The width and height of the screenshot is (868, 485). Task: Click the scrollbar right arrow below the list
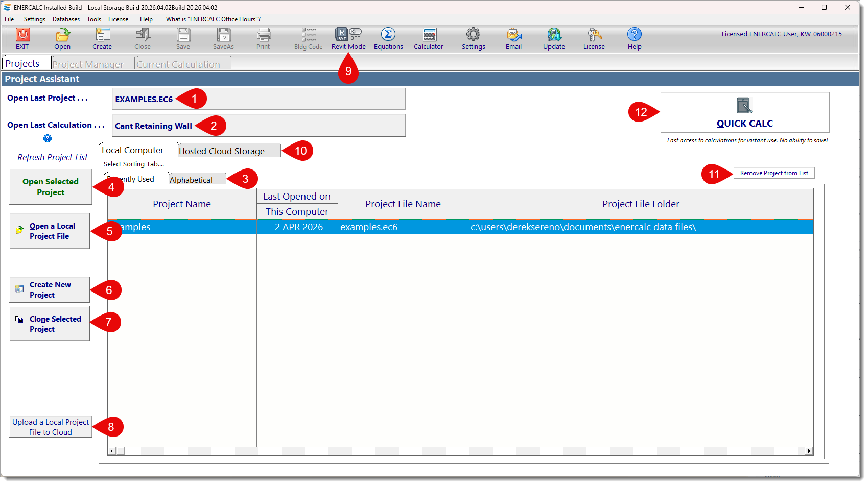[809, 451]
